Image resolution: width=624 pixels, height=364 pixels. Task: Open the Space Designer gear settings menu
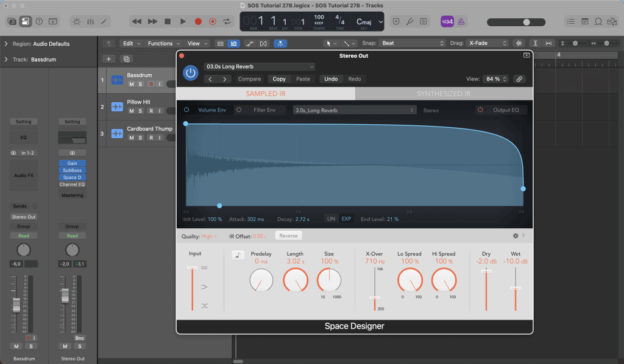point(516,236)
